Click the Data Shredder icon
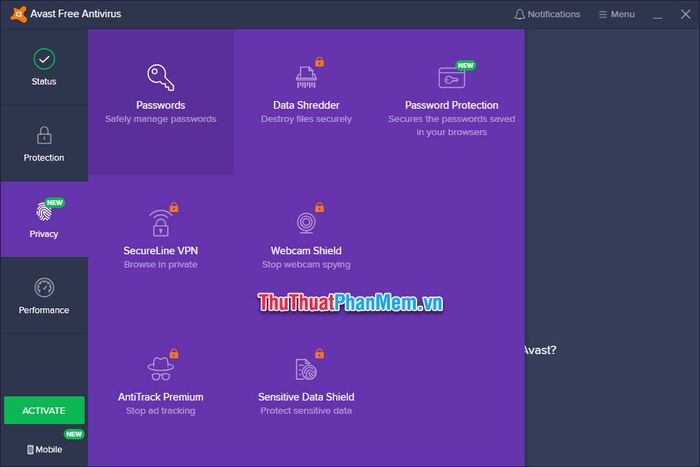The width and height of the screenshot is (700, 467). [x=306, y=77]
